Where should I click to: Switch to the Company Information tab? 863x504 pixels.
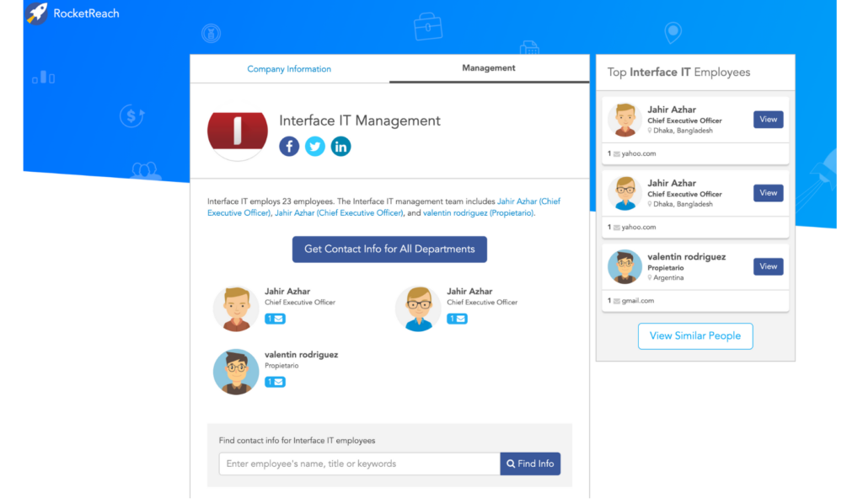289,68
